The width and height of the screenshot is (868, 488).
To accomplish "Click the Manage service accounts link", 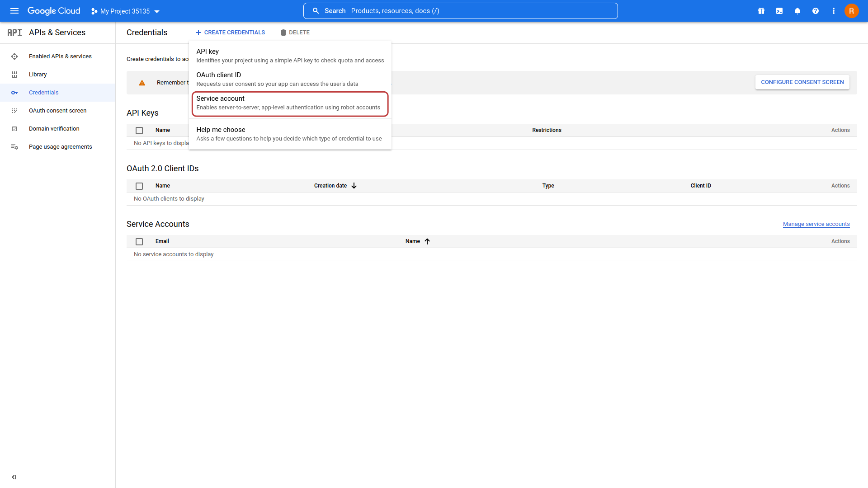I will click(x=816, y=224).
